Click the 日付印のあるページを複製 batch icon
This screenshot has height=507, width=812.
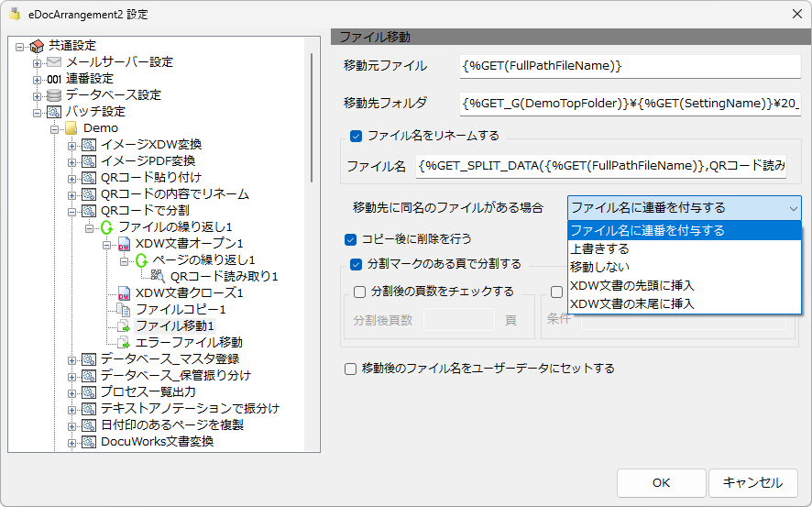(89, 425)
